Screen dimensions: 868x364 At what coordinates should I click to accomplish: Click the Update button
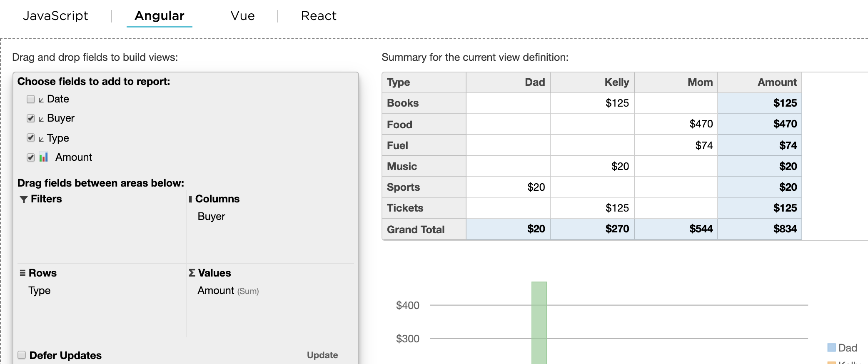point(322,355)
